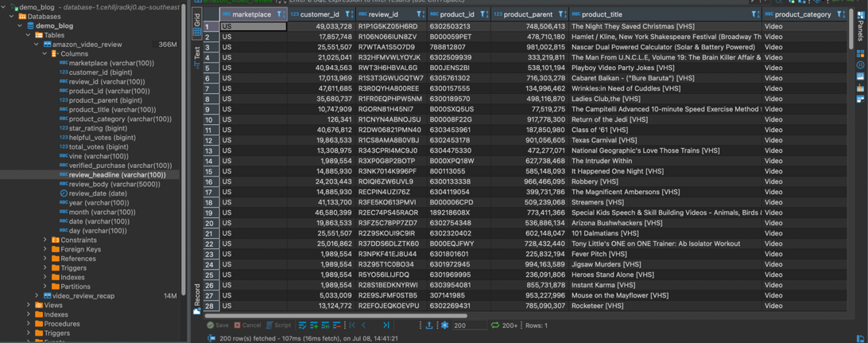
Task: Select the review_headline column in tree
Action: point(112,174)
